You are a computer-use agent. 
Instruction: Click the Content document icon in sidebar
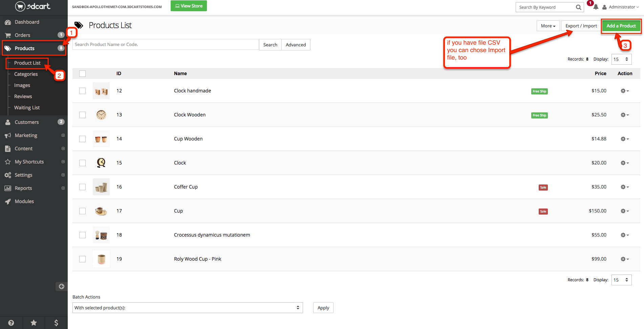coord(8,149)
